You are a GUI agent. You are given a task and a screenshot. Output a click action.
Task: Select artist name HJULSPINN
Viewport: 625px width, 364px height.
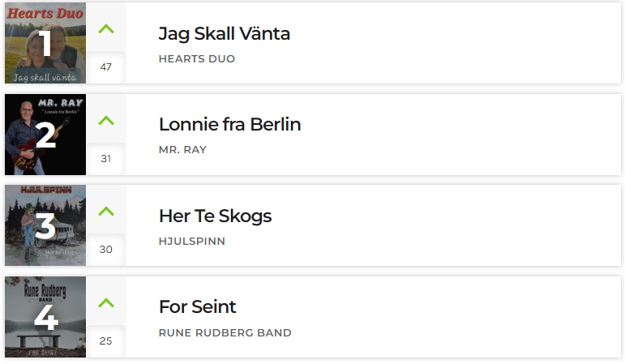[x=192, y=242]
